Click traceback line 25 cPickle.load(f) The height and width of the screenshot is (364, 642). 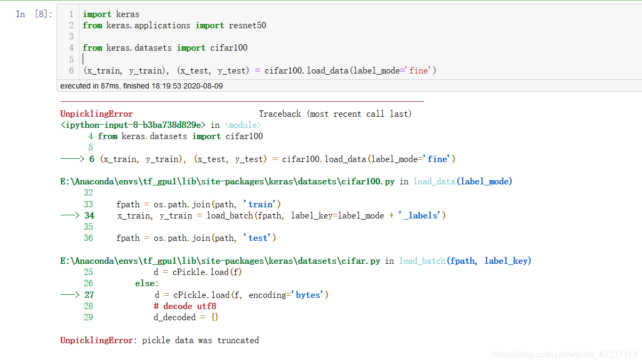click(x=199, y=272)
